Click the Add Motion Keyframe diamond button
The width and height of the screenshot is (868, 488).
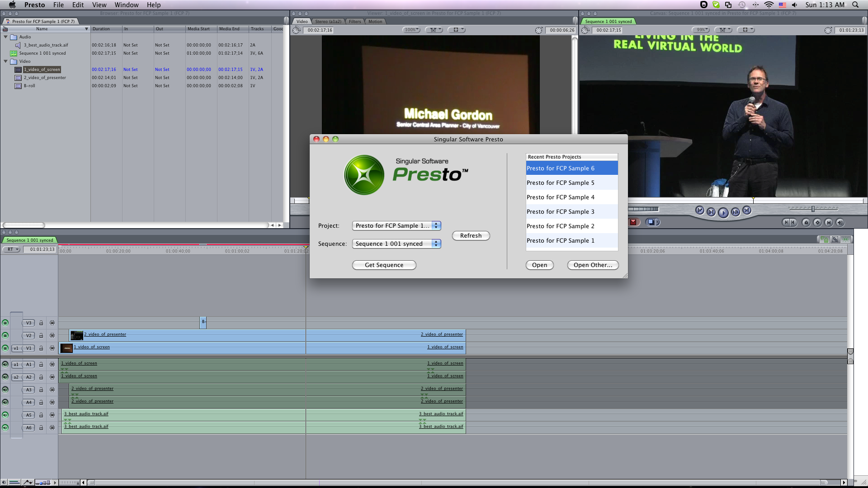coord(817,222)
